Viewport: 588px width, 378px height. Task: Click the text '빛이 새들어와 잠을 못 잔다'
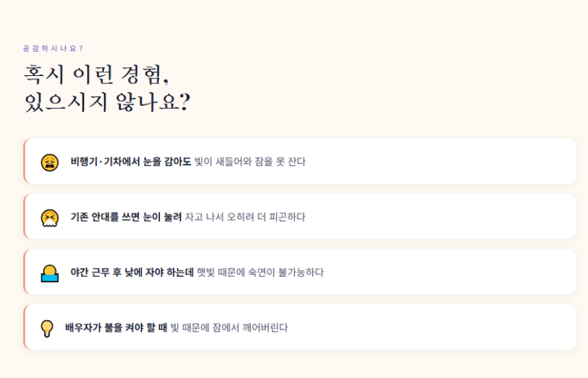[x=250, y=162]
